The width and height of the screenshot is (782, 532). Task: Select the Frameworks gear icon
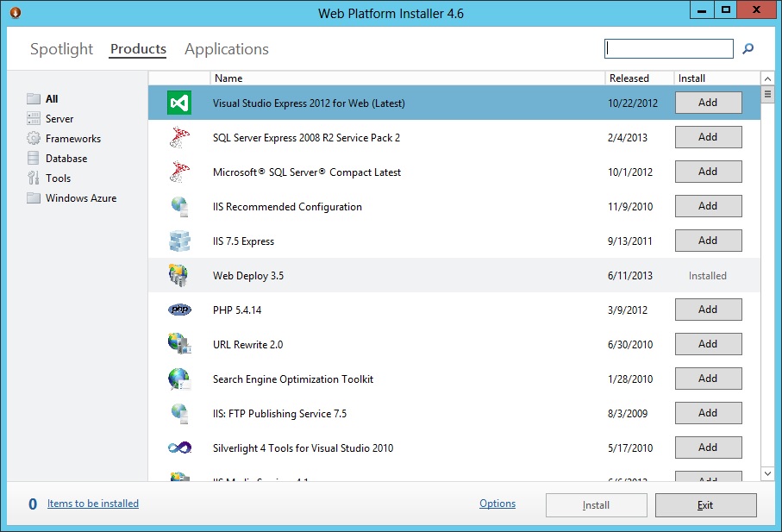click(x=34, y=138)
